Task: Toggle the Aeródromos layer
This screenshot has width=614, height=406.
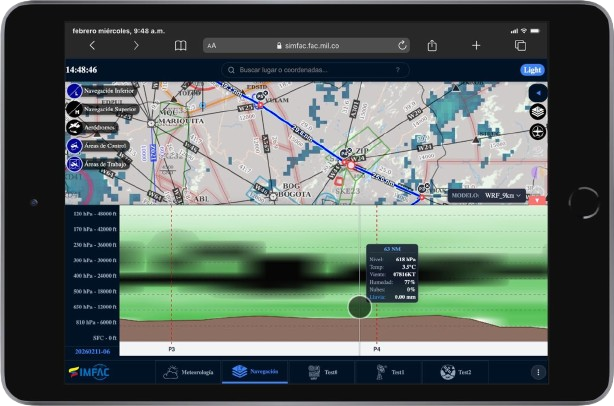Action: click(74, 127)
